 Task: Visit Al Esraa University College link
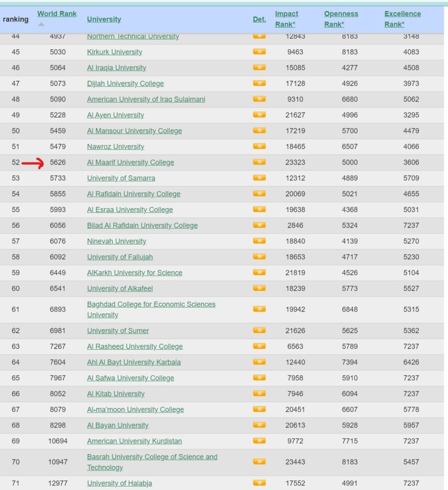[130, 210]
